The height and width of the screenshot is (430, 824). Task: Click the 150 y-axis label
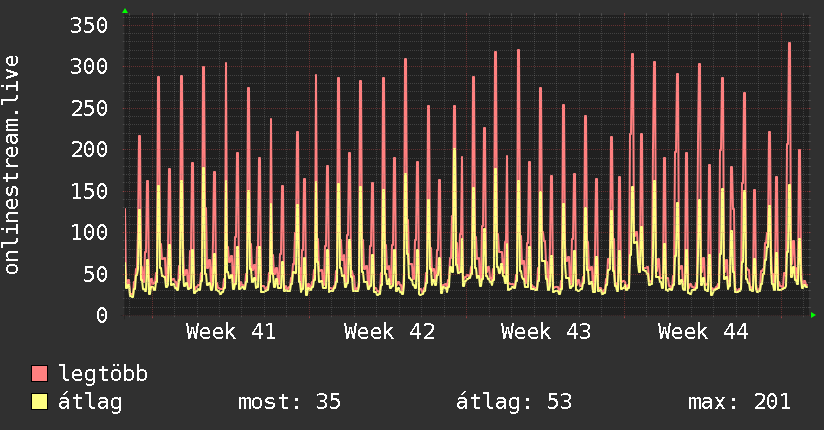(89, 191)
